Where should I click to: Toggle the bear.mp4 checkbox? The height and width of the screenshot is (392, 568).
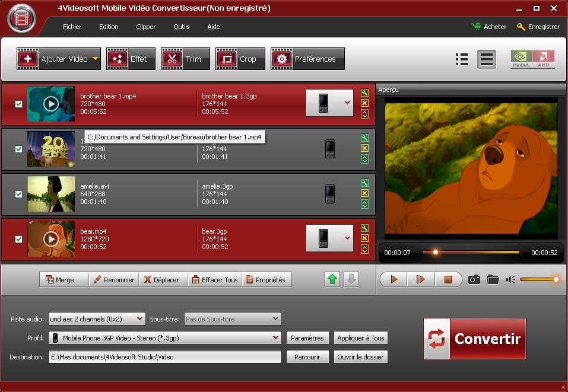click(18, 239)
